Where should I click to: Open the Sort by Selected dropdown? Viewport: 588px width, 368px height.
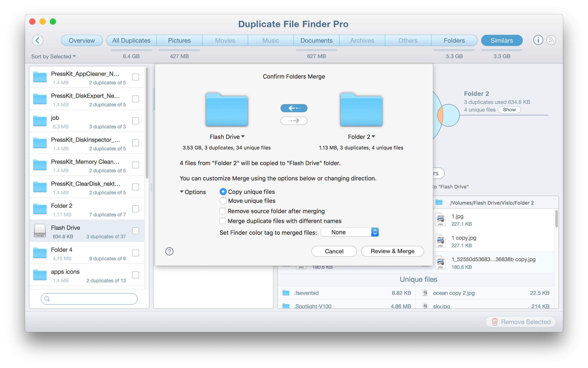[x=54, y=57]
